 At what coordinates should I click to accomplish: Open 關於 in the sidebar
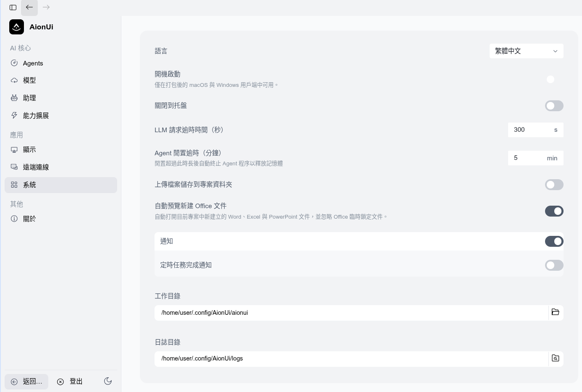coord(61,219)
